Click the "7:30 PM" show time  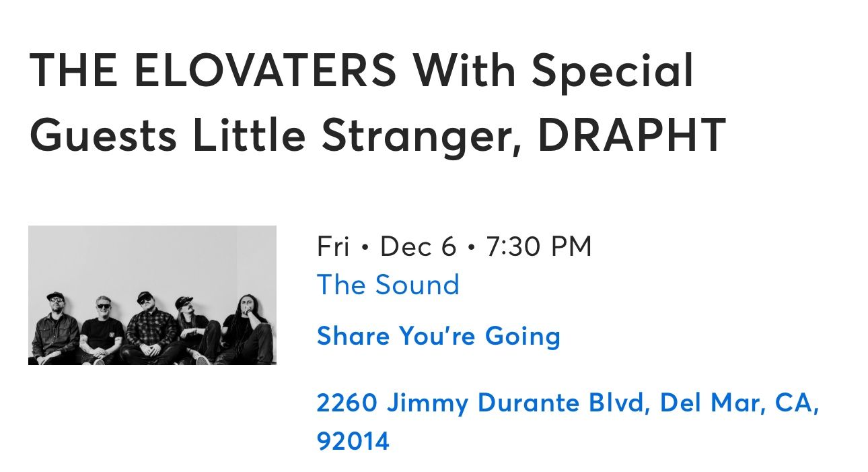click(x=538, y=247)
